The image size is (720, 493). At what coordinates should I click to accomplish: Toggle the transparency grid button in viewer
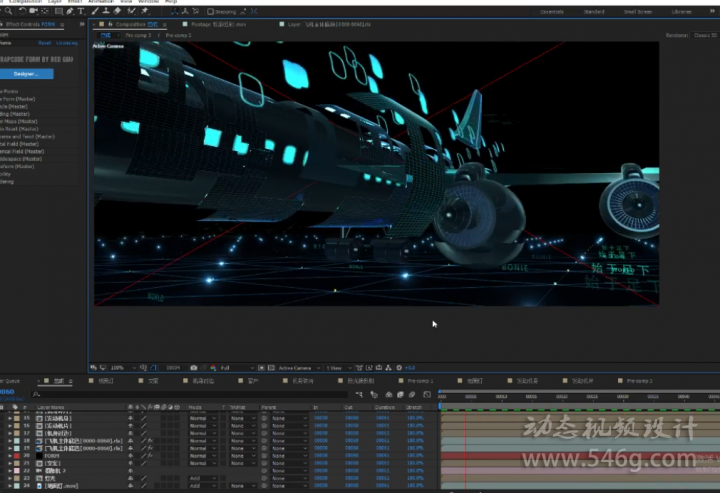(x=271, y=368)
